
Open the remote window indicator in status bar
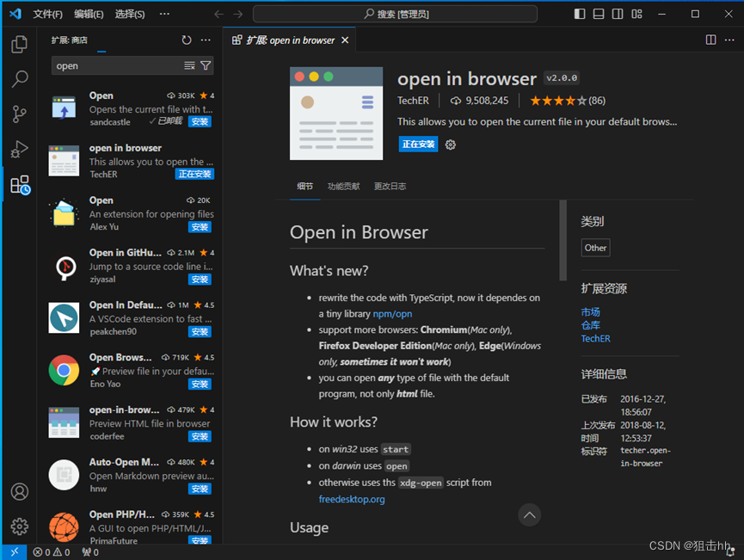(15, 552)
